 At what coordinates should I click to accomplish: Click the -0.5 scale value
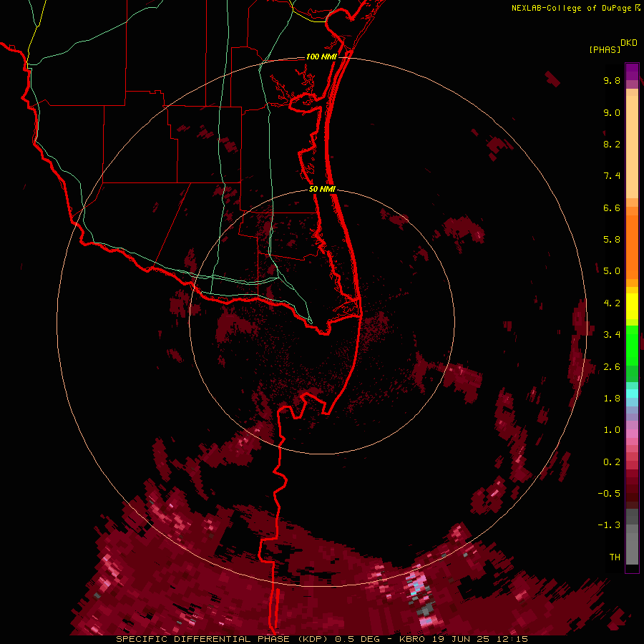(609, 494)
